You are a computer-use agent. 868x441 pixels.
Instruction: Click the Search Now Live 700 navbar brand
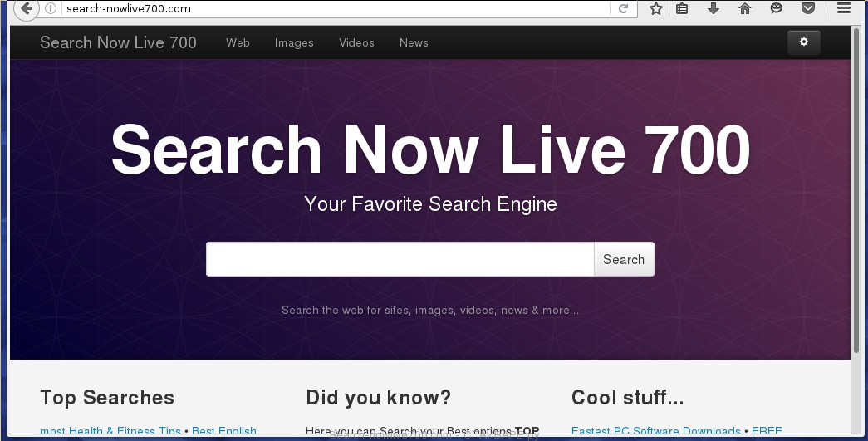[118, 42]
